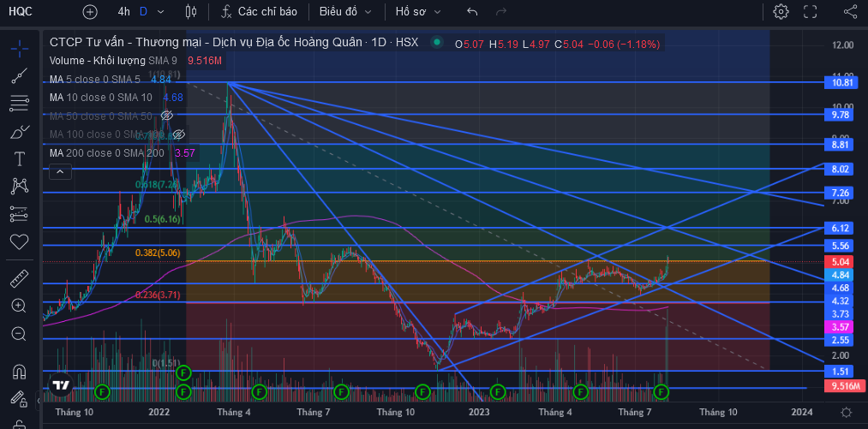Click the bottom-row F event marker near Tháng 7 2023
The image size is (868, 429).
(x=661, y=392)
